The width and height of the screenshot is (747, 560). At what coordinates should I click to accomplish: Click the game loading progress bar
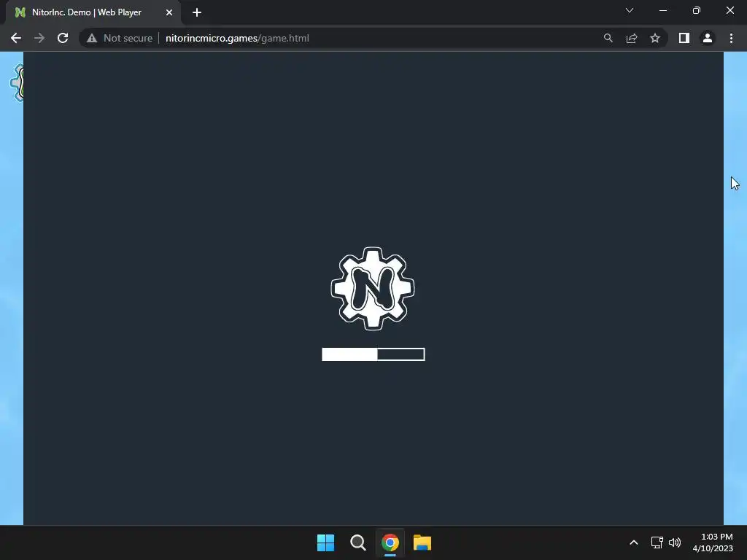point(373,354)
